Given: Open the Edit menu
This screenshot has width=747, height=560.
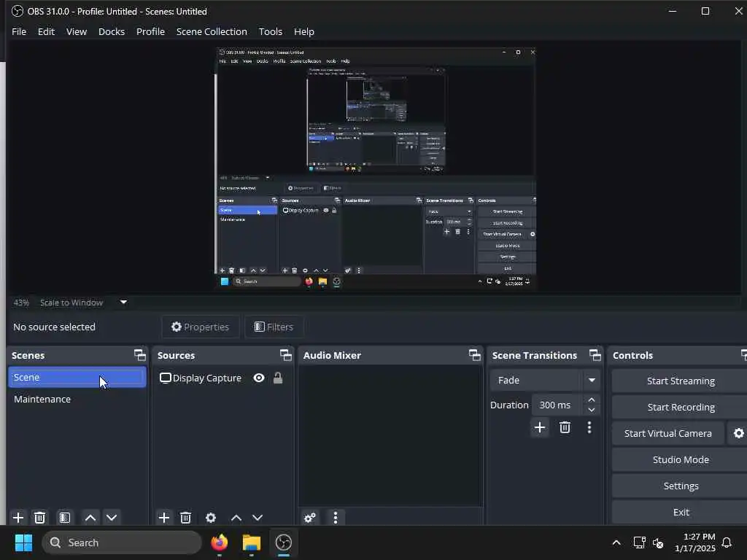Looking at the screenshot, I should (x=46, y=31).
